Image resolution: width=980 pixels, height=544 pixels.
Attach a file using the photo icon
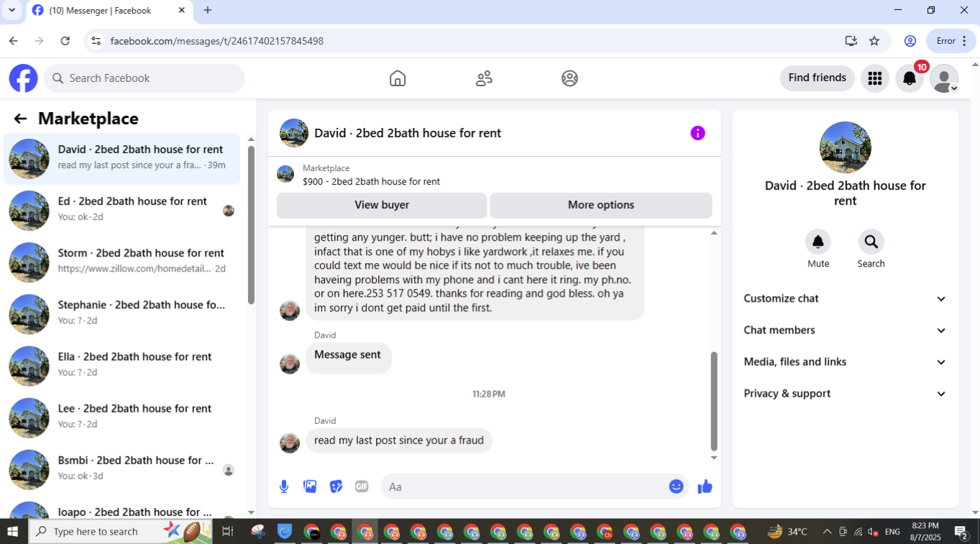310,487
